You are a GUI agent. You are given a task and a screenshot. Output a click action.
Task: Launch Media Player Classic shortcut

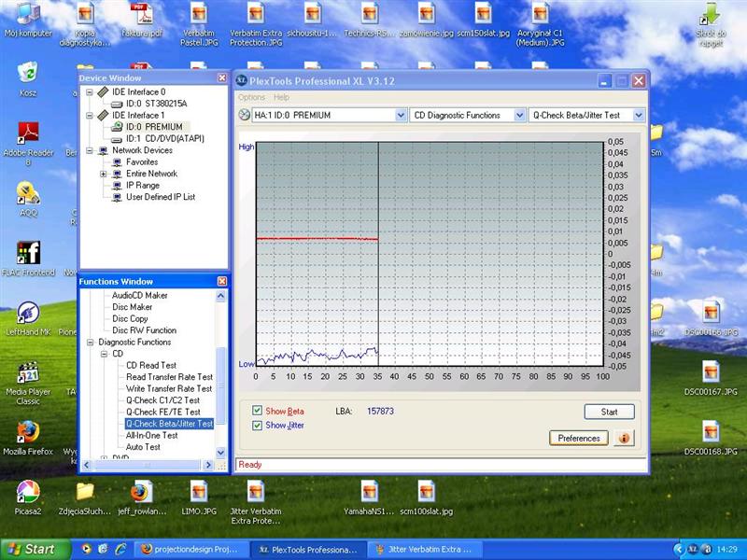28,383
